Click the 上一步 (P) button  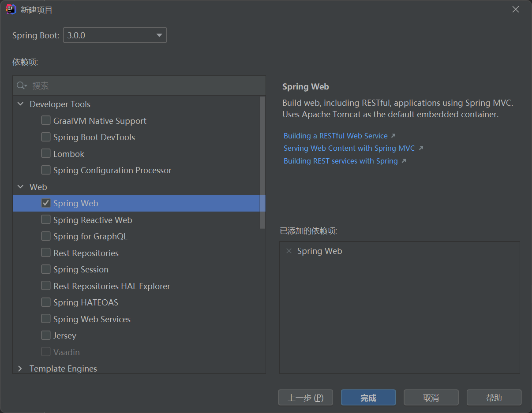[305, 398]
